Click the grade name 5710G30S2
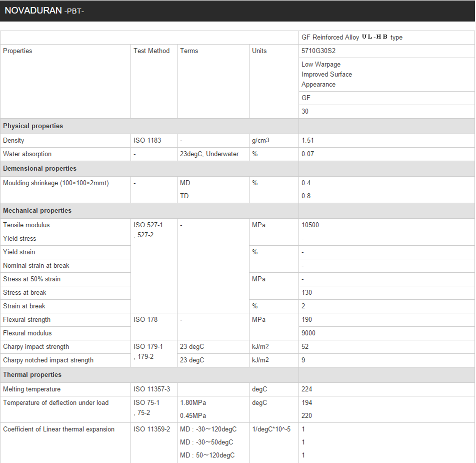Screen dimensions: 476x463 pos(318,51)
